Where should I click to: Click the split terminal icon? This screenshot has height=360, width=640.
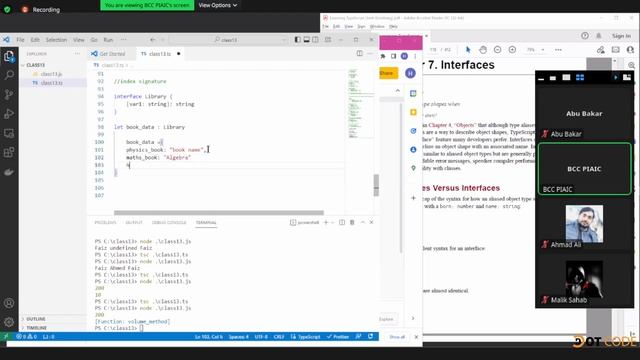coord(342,222)
